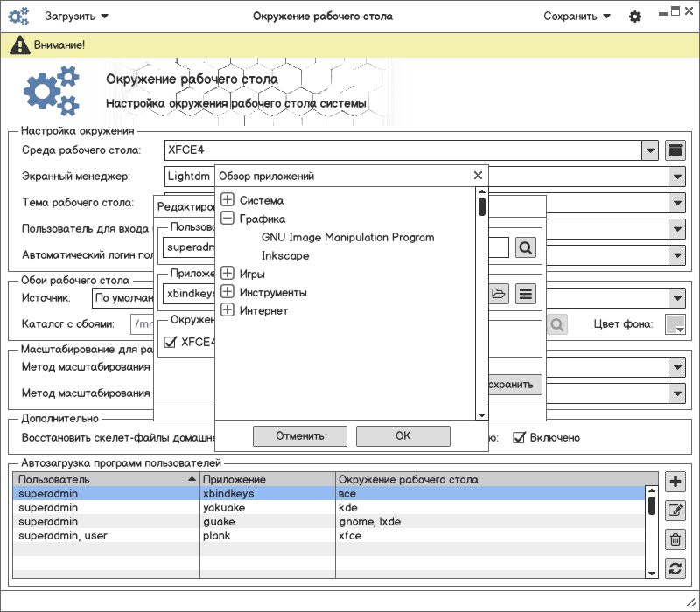
Task: Toggle the XFCE4 environment checkbox
Action: tap(171, 342)
